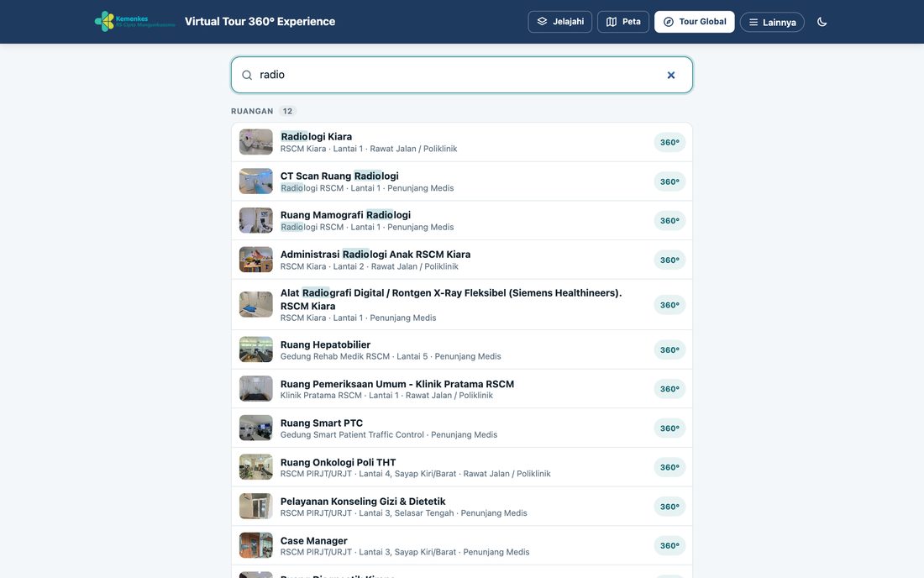This screenshot has height=578, width=924.
Task: Click the magnifier icon in search bar
Action: click(247, 75)
